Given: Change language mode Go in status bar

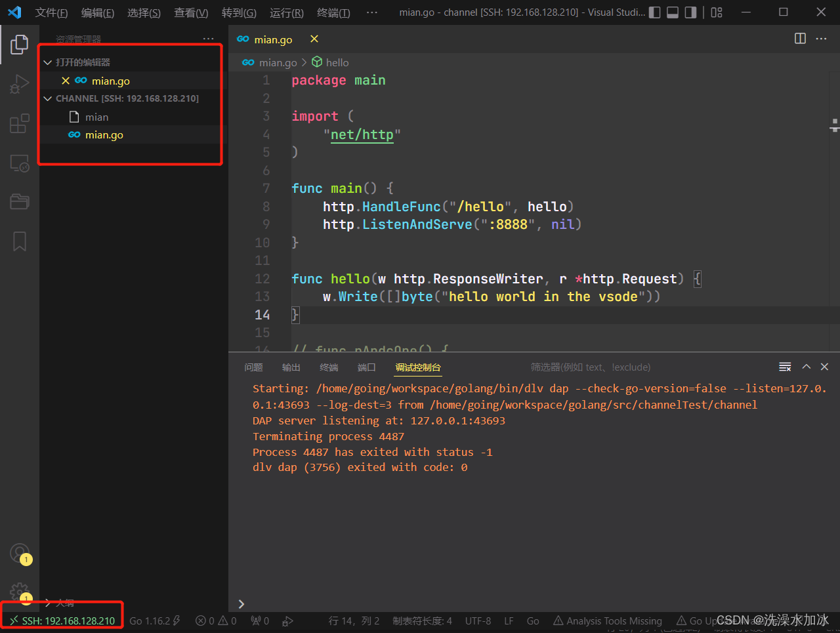Looking at the screenshot, I should click(533, 621).
